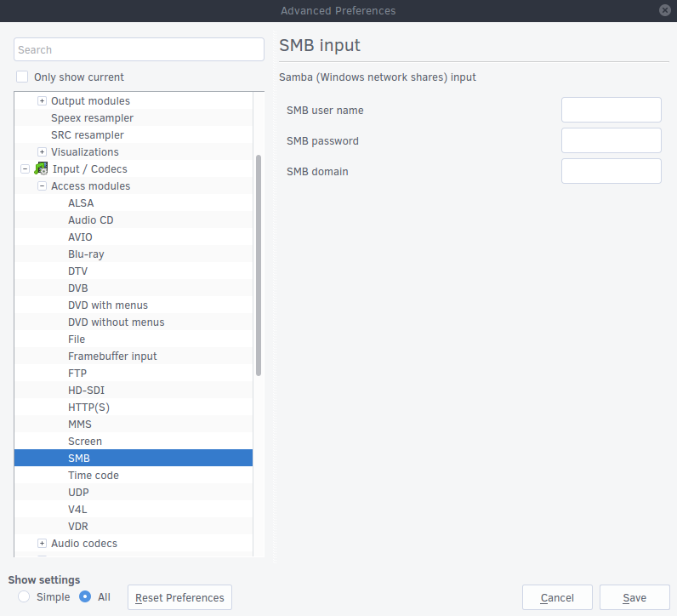The height and width of the screenshot is (616, 677).
Task: Check Only show current checkbox
Action: [x=22, y=77]
